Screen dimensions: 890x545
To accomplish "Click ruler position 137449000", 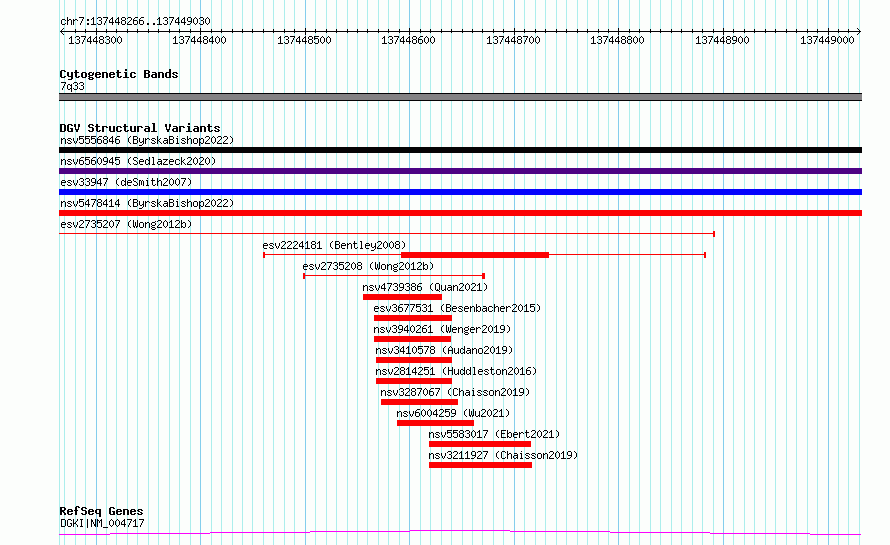I will point(828,40).
